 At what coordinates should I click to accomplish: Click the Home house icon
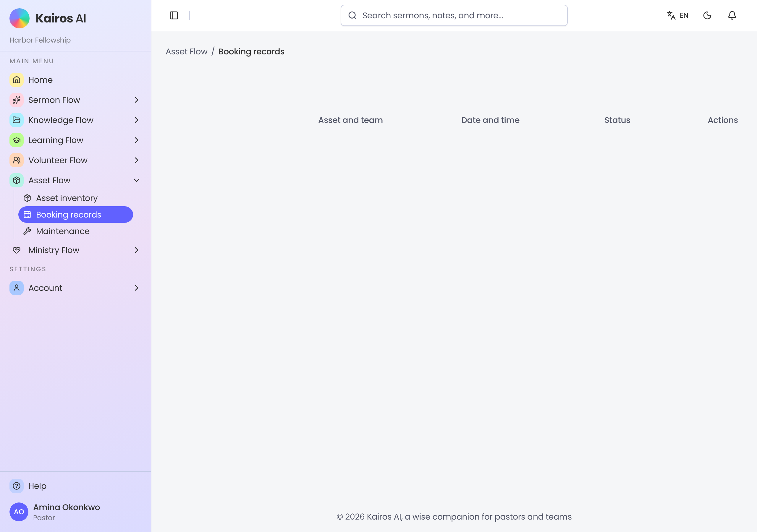tap(17, 80)
